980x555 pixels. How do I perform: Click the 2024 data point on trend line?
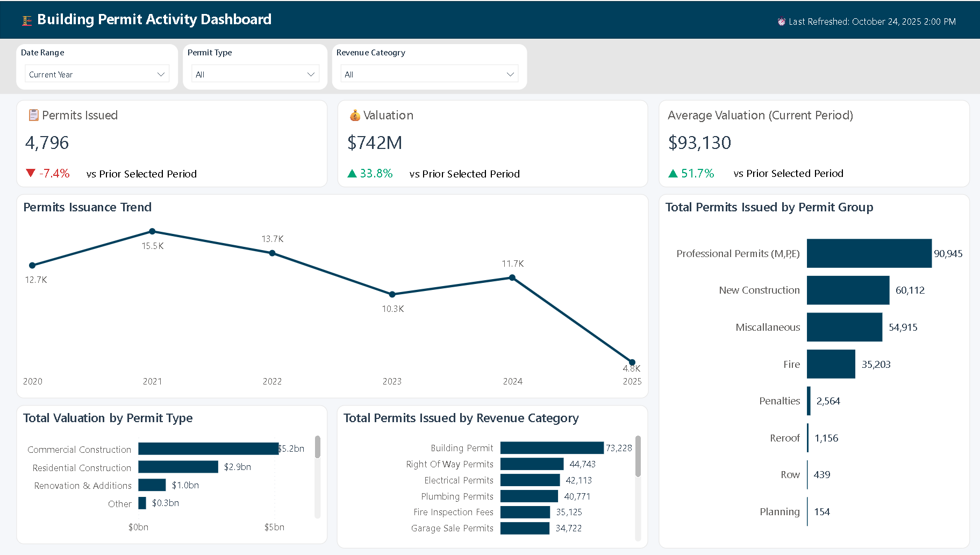512,277
